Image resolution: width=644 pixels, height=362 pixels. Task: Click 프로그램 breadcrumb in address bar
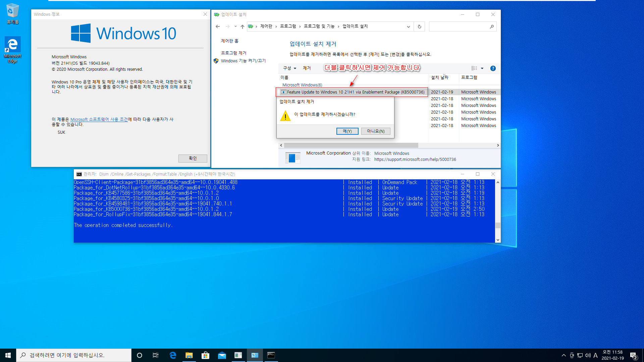point(288,26)
